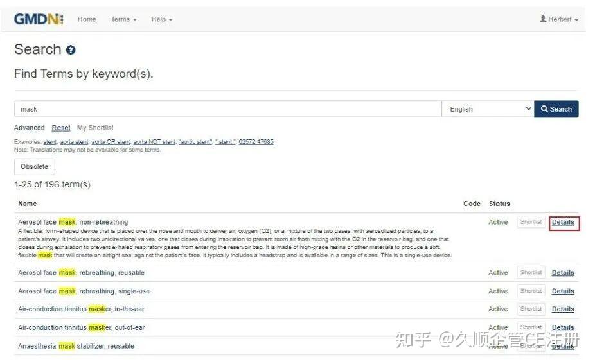595x364 pixels.
Task: Expand the English language selector
Action: [488, 109]
